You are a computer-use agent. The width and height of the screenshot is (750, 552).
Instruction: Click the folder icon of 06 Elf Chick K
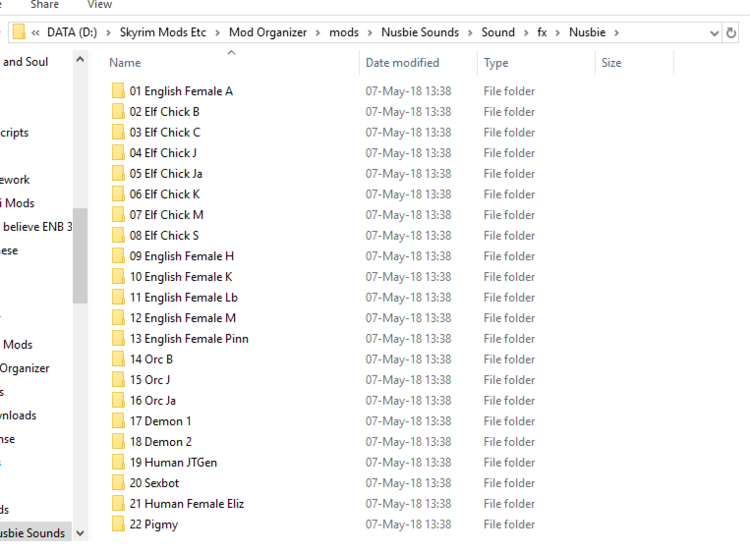click(x=118, y=193)
